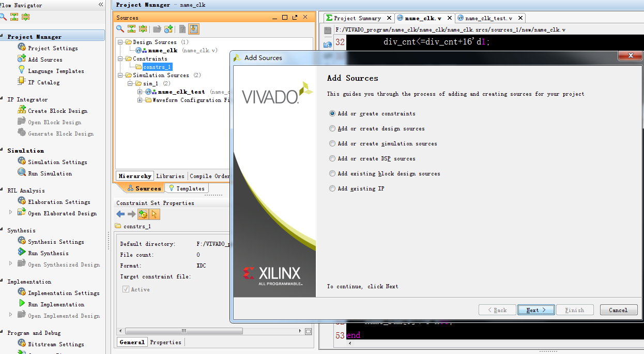
Task: Select the constrs_1 item in Sources tree
Action: pyautogui.click(x=157, y=67)
